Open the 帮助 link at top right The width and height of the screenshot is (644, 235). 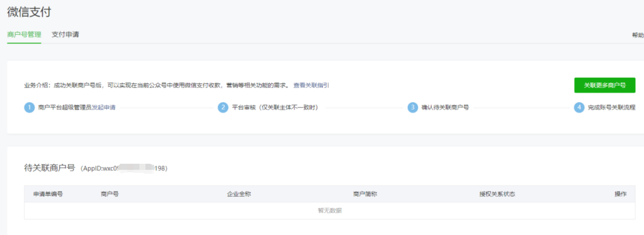pyautogui.click(x=637, y=35)
